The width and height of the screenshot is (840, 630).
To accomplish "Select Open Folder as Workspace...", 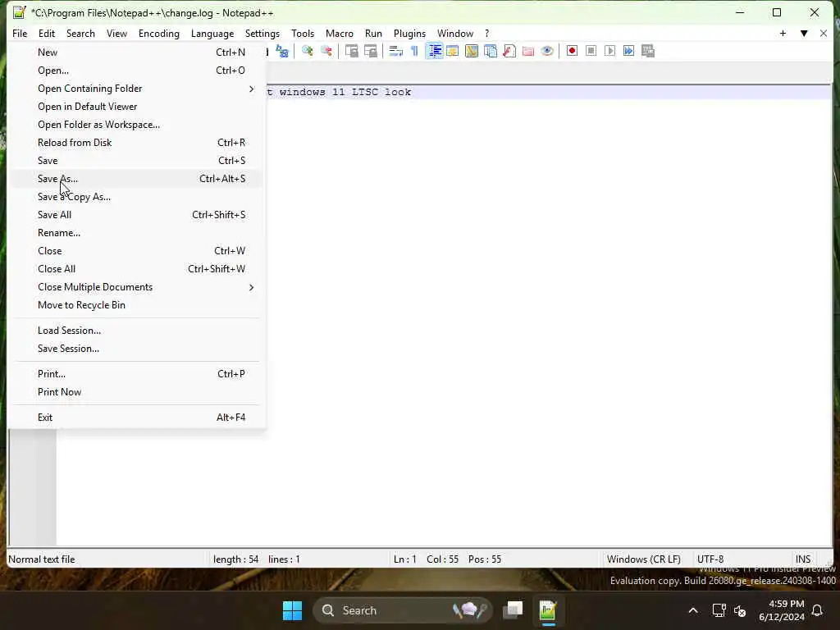I will [x=136, y=125].
